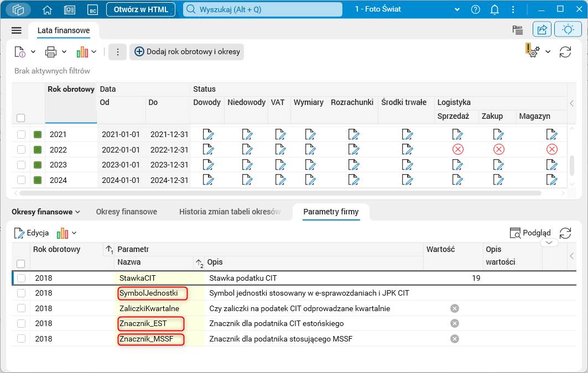The image size is (588, 373).
Task: Click grey X value for Znacznik_EST
Action: (x=455, y=324)
